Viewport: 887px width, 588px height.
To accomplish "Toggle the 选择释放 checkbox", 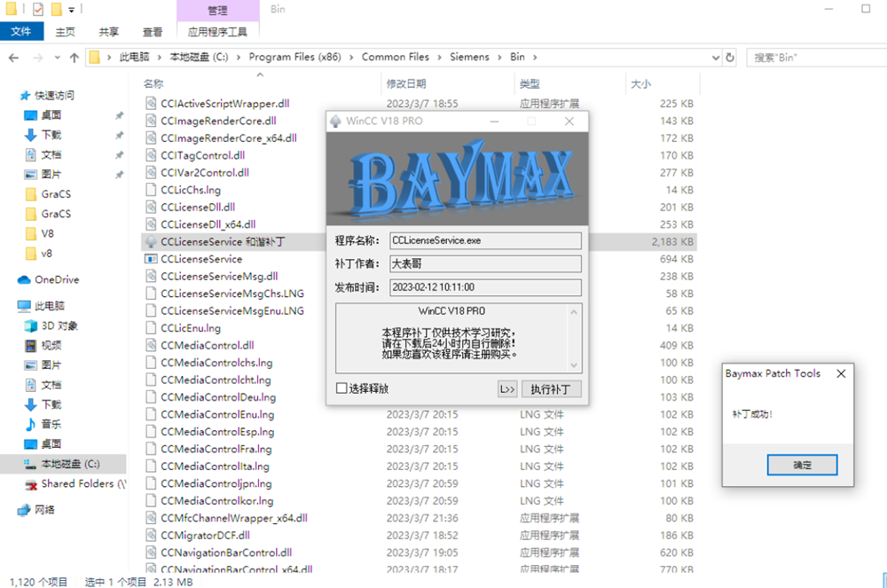I will coord(341,388).
